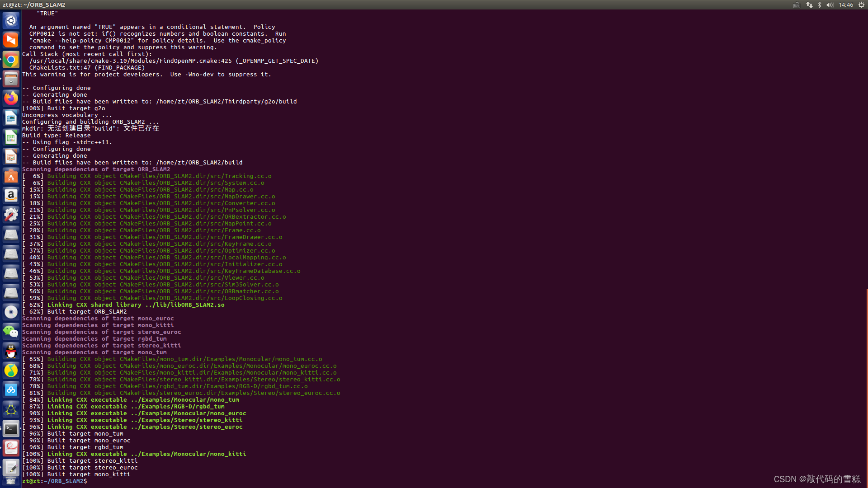The height and width of the screenshot is (488, 868).
Task: Launch the orange media app in dock
Action: [11, 40]
